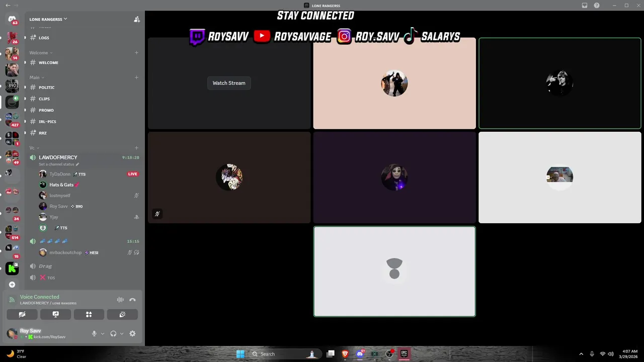Create channel in Main category
The image size is (644, 362).
point(136,77)
